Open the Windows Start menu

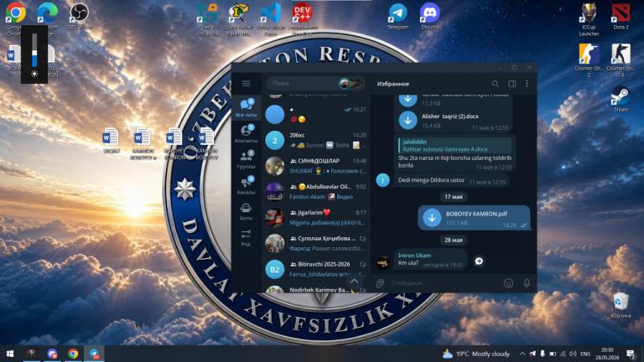point(10,354)
